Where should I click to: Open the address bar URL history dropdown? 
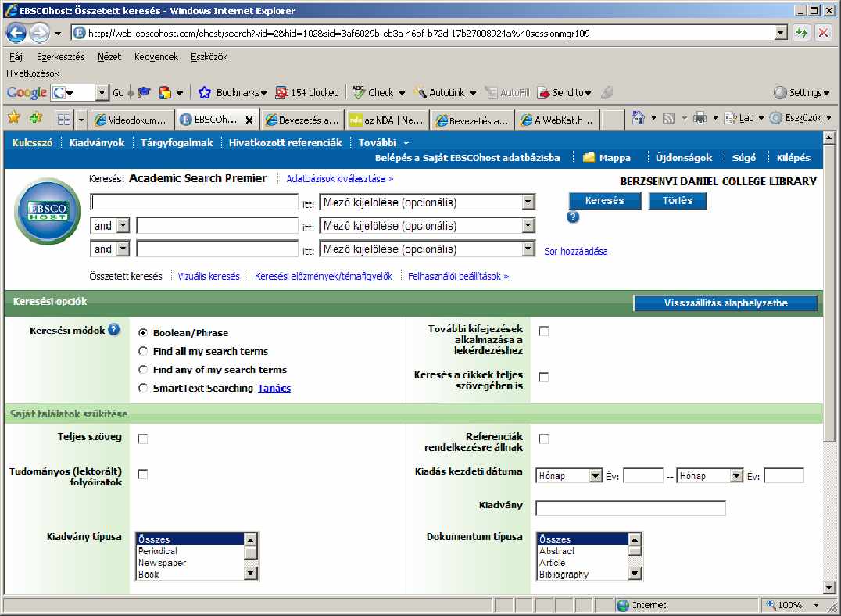click(781, 33)
